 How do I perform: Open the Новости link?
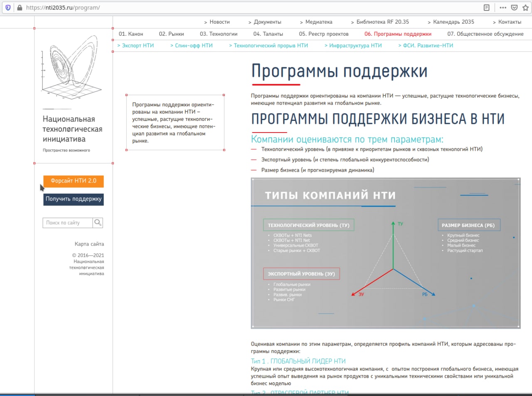point(219,22)
